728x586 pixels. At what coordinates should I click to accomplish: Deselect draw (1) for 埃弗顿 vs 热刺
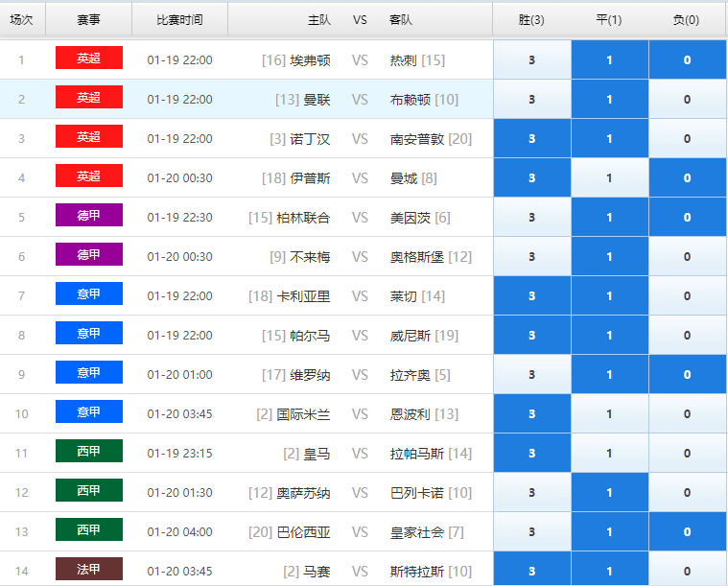coord(610,59)
